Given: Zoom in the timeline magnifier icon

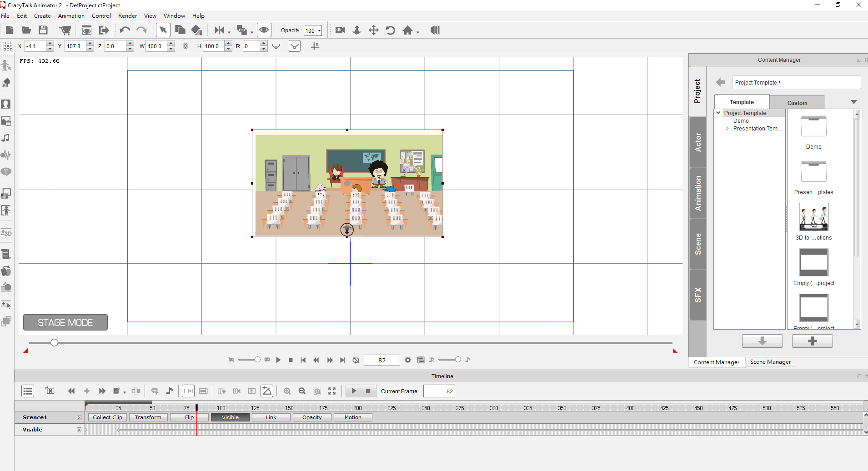Looking at the screenshot, I should (287, 391).
